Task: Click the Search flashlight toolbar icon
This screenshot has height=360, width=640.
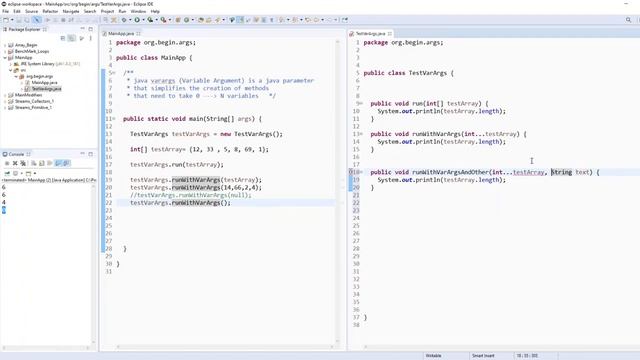Action: 218,20
